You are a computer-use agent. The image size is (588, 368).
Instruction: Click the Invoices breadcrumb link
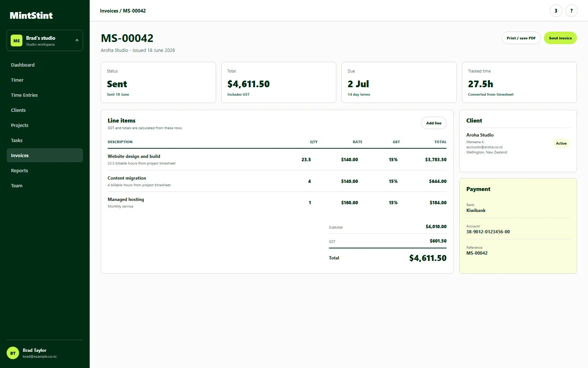click(109, 11)
